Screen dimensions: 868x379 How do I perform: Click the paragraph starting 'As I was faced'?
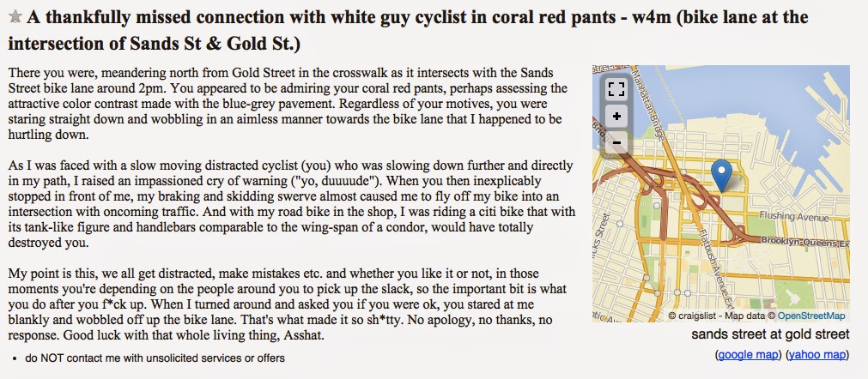point(292,204)
